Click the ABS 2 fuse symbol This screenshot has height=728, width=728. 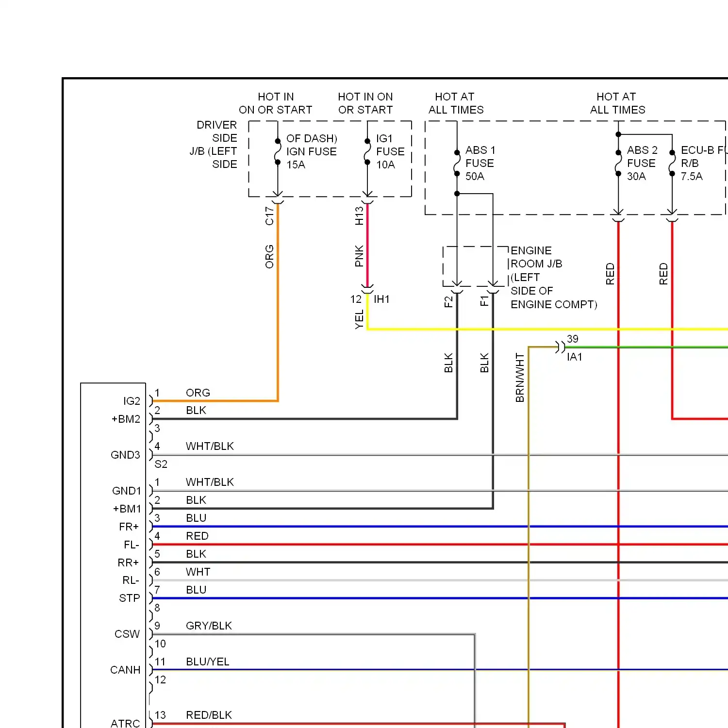point(618,163)
